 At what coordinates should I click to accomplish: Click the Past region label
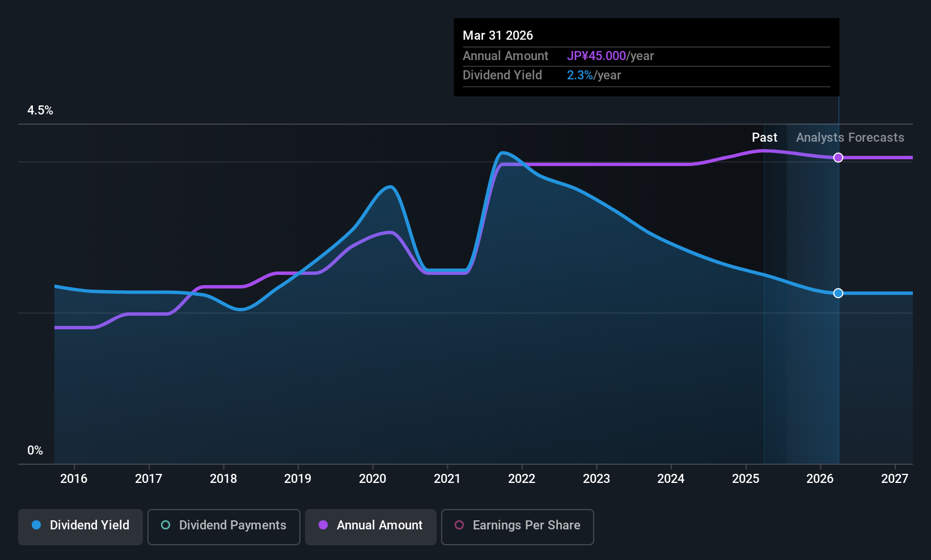[x=764, y=138]
